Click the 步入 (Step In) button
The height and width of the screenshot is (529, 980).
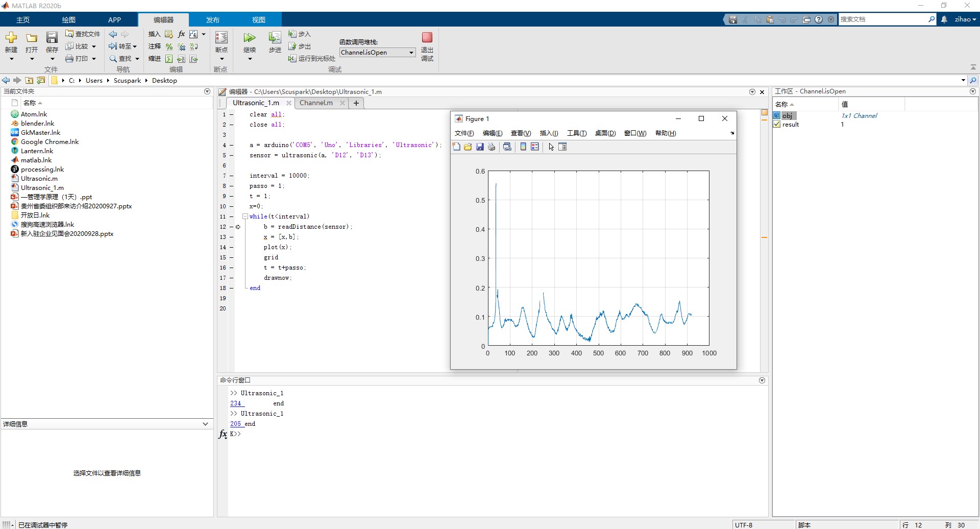(300, 34)
